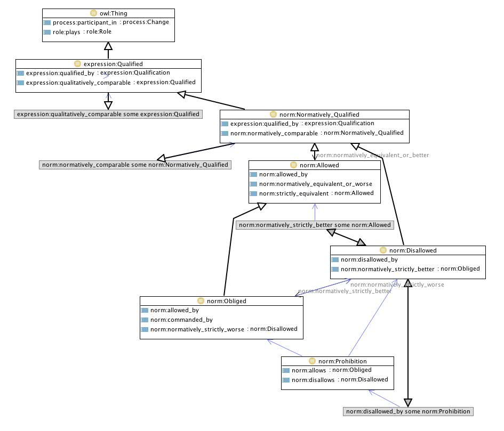Screen dimensions: 504x431
Task: Select the expression:qualitatively_comparable some expression:Qualified restriction box
Action: point(108,114)
